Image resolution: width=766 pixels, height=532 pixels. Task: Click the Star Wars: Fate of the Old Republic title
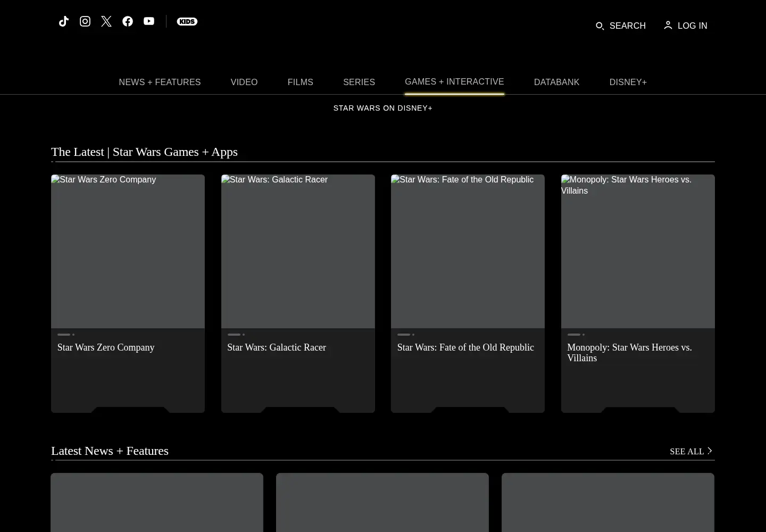point(465,347)
